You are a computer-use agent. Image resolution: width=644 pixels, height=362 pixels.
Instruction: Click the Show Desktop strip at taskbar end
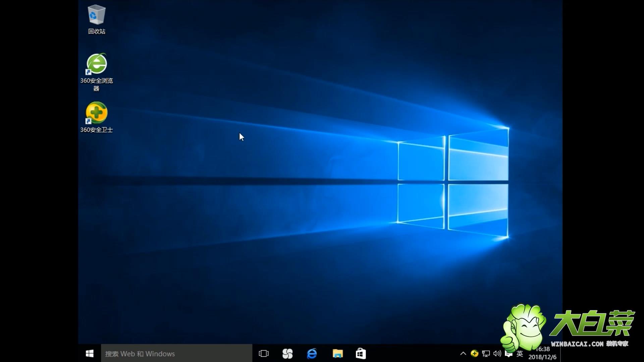[x=561, y=353]
